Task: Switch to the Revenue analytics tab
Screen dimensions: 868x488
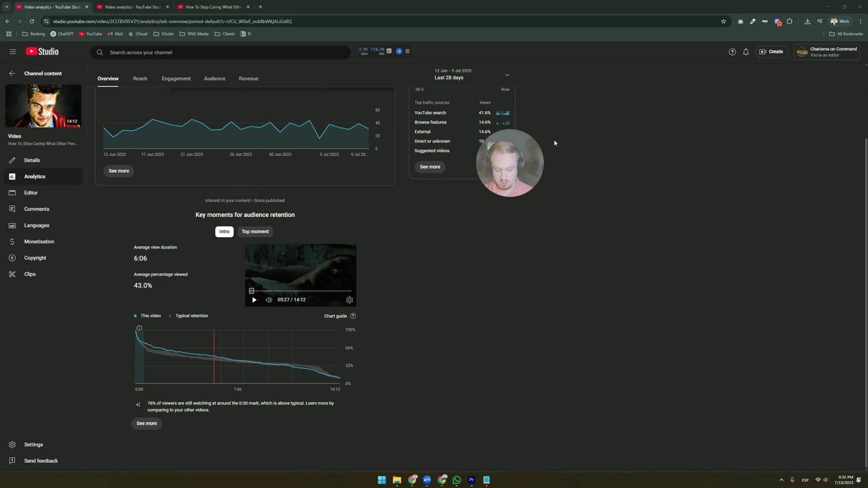Action: pyautogui.click(x=248, y=79)
